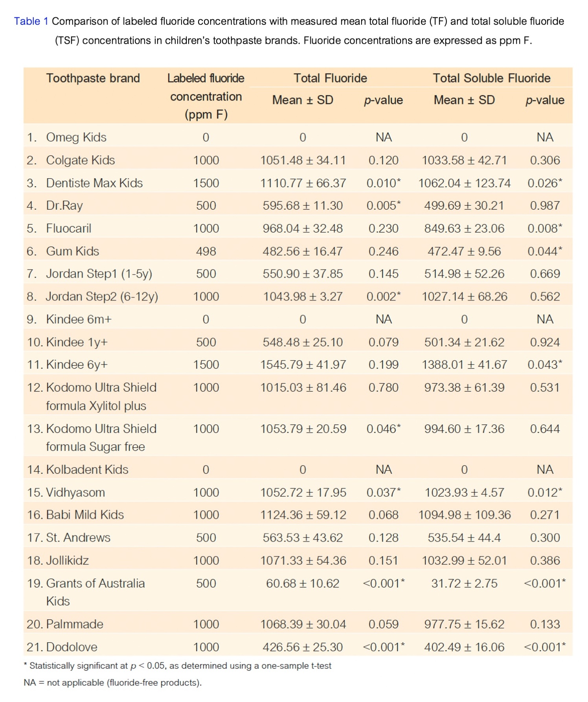The image size is (588, 702).
Task: Select the Total Fluoride header
Action: 330,78
